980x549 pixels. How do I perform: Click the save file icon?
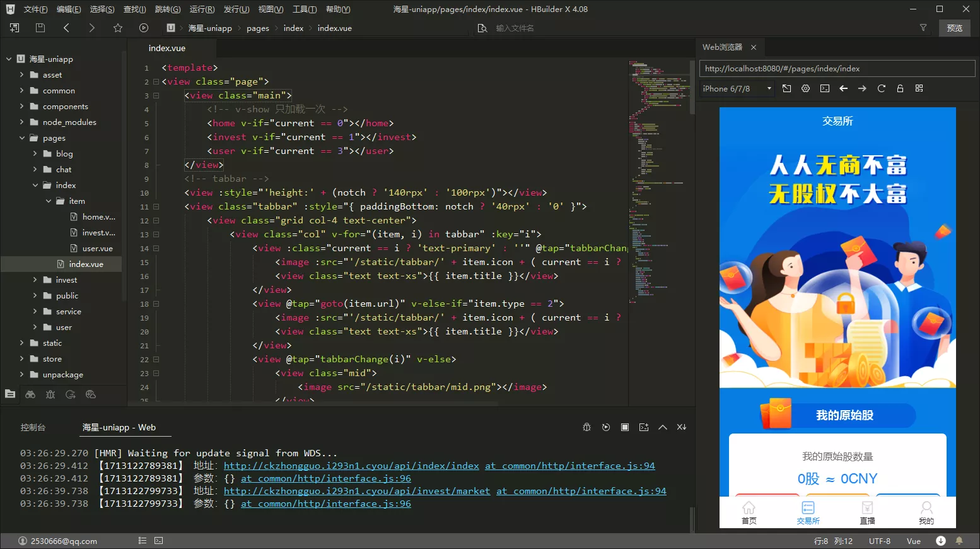tap(40, 28)
